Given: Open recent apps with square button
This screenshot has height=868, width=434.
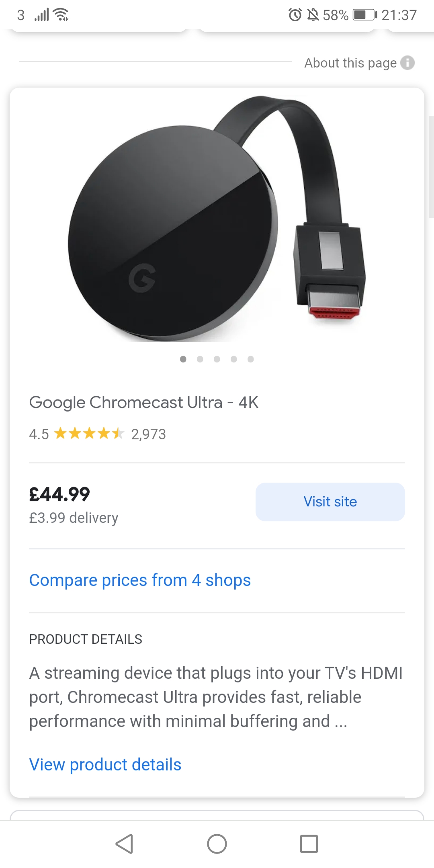Looking at the screenshot, I should point(309,843).
